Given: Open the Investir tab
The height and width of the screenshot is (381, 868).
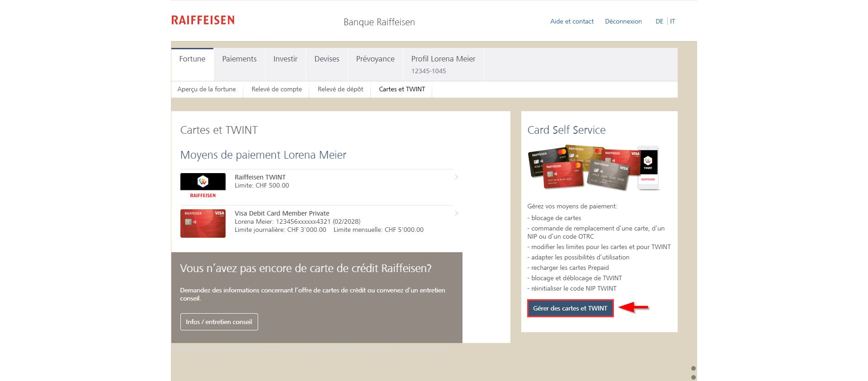Looking at the screenshot, I should [285, 59].
